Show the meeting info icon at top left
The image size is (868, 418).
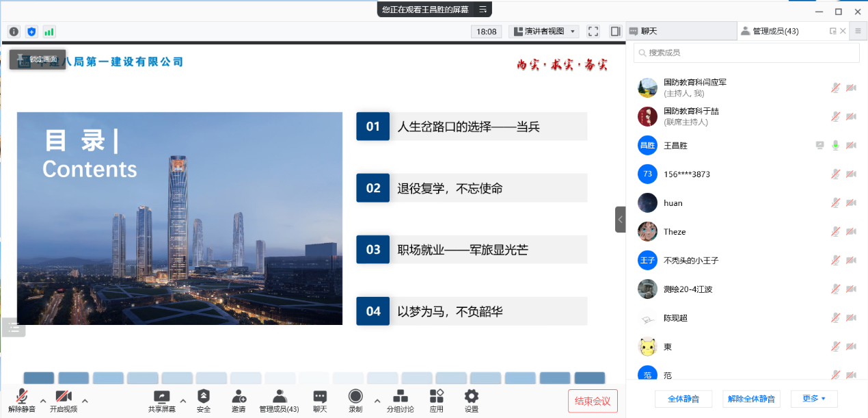pos(14,31)
